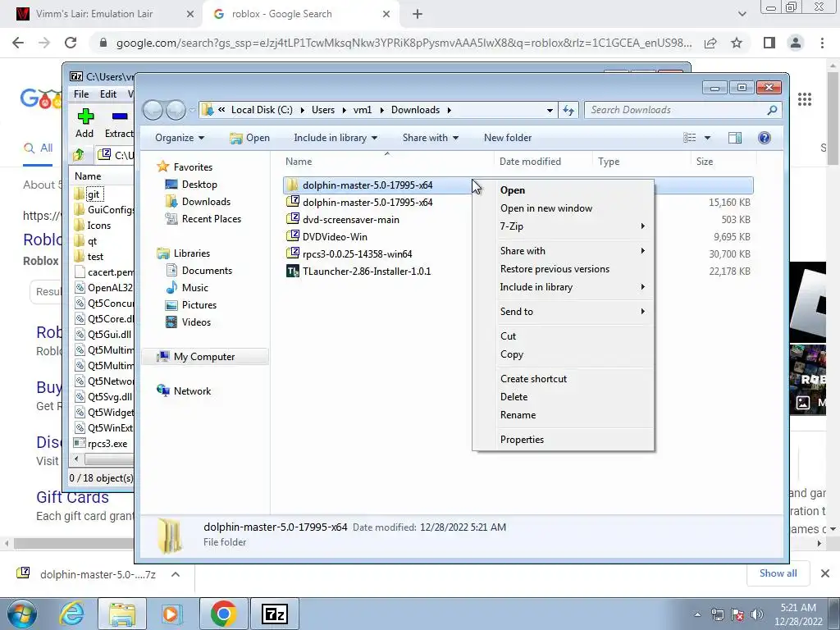Click the Explorer Back arrow button
This screenshot has height=630, width=840.
(x=153, y=111)
